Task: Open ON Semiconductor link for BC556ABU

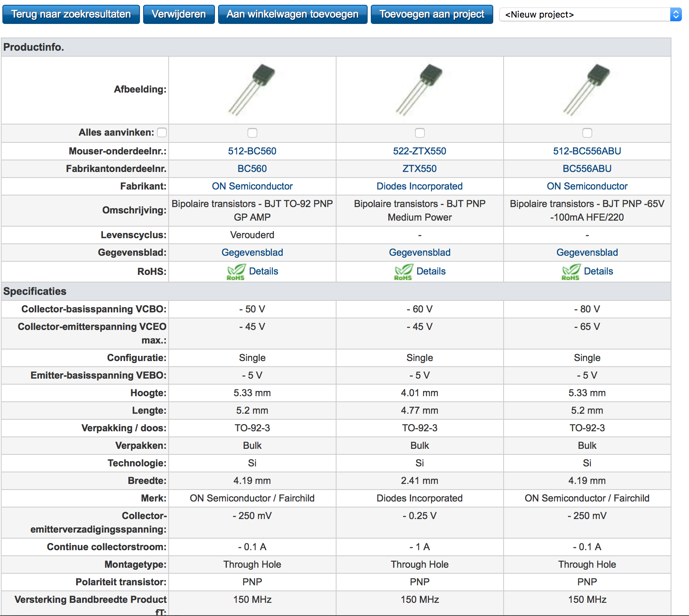Action: pyautogui.click(x=587, y=186)
